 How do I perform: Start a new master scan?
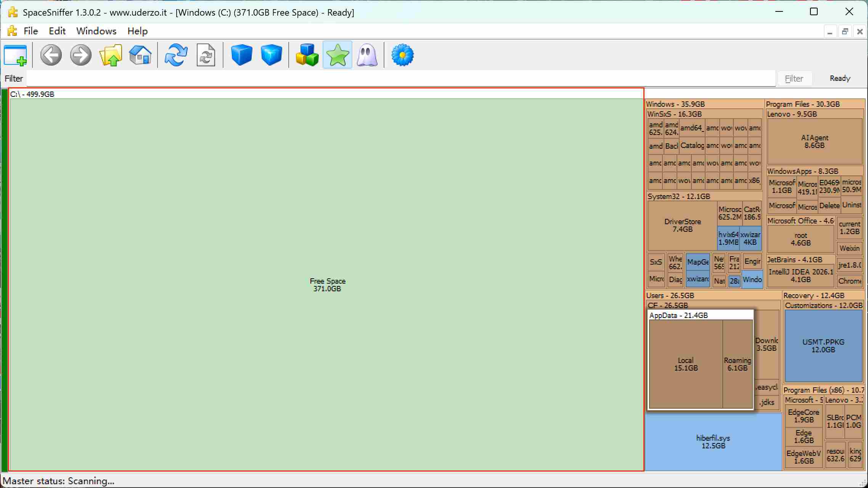[x=176, y=55]
